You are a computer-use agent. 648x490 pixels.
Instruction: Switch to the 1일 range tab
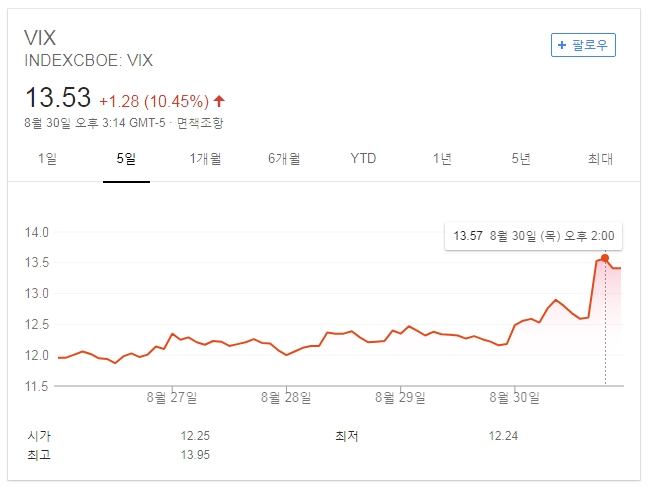coord(47,158)
